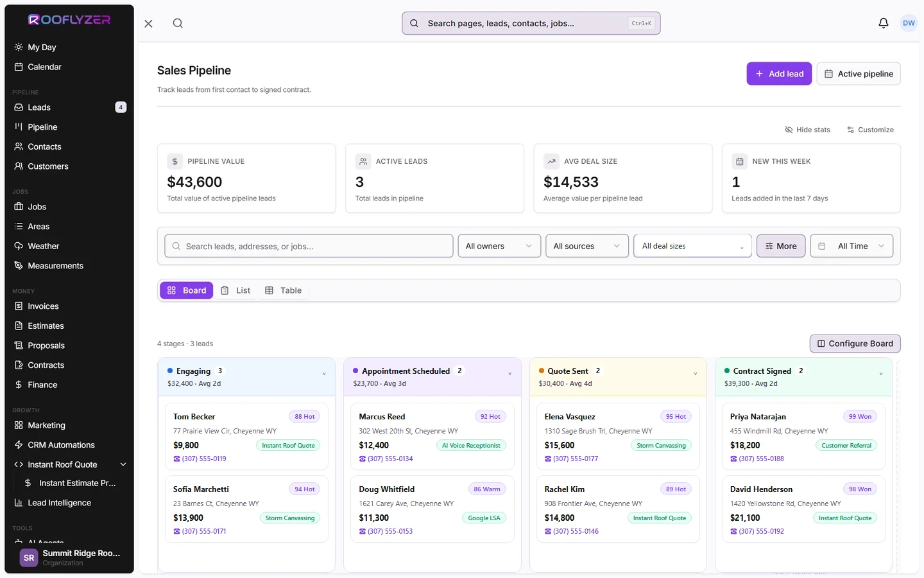The image size is (924, 578).
Task: Open Elena Vasquez lead card
Action: (x=618, y=437)
